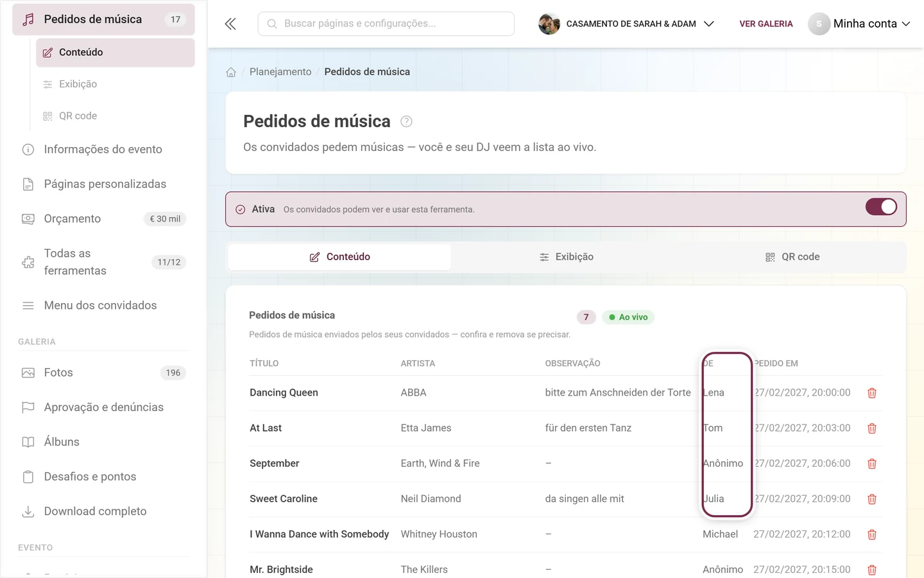The height and width of the screenshot is (578, 924).
Task: Select Conteúdo in sidebar submenu
Action: (x=115, y=53)
